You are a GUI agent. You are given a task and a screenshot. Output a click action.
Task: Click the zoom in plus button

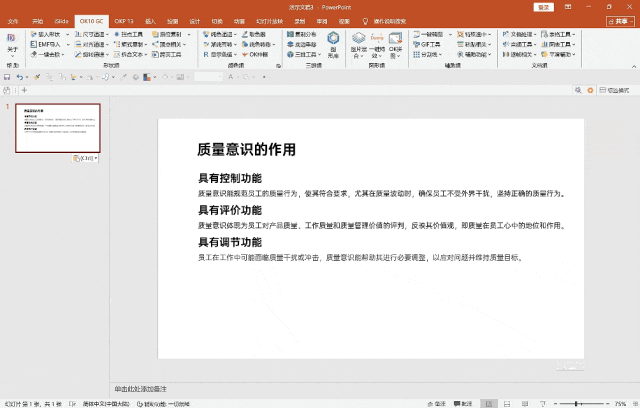(x=608, y=404)
